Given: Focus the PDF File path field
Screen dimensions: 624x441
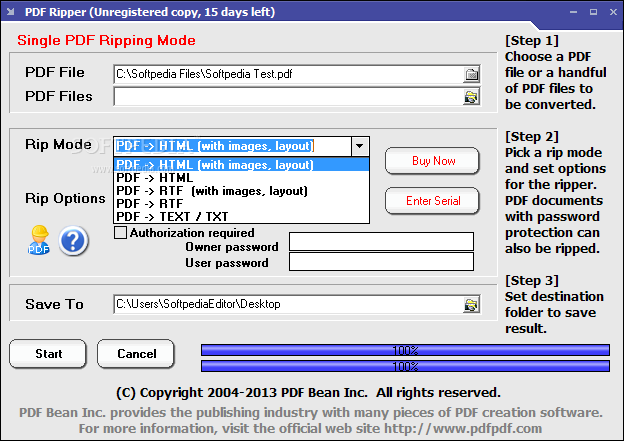Looking at the screenshot, I should [x=288, y=74].
